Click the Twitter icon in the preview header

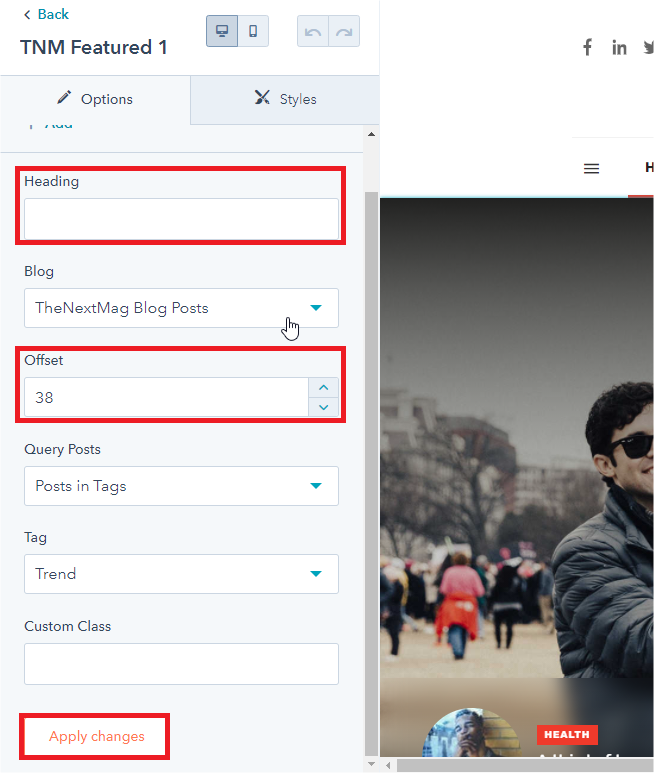[647, 47]
